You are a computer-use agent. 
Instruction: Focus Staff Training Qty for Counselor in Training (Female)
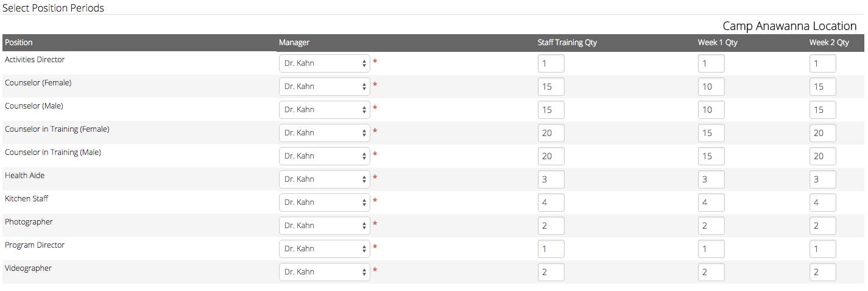[x=551, y=133]
